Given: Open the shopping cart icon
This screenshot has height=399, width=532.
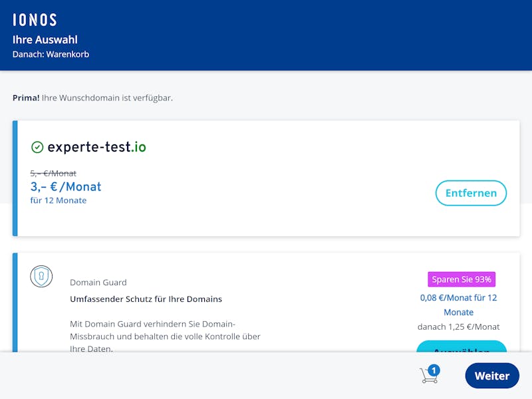Looking at the screenshot, I should (x=429, y=375).
